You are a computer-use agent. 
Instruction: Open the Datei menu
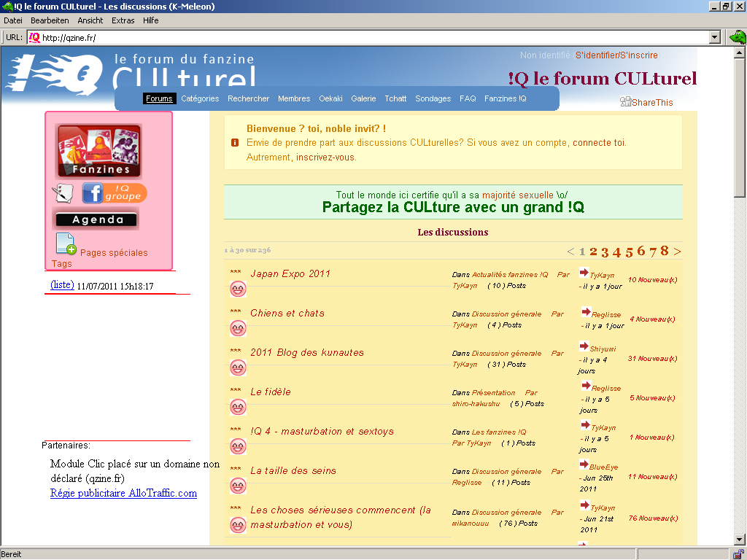[13, 20]
